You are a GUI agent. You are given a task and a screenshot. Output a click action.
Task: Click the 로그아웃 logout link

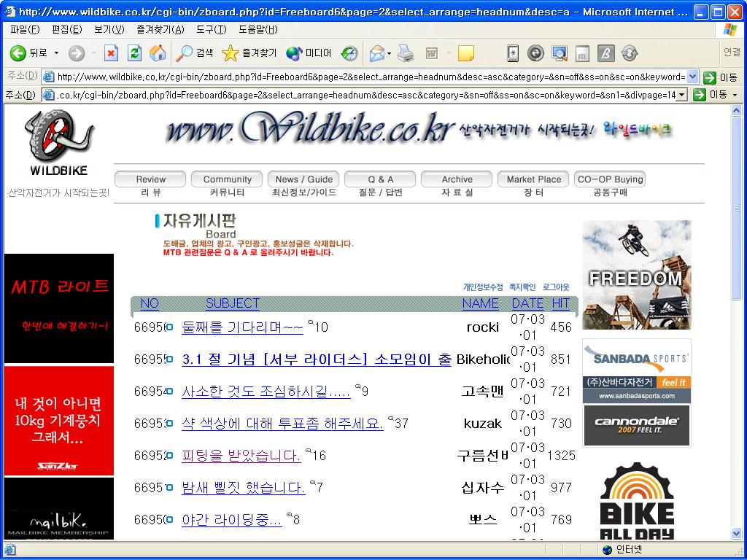coord(556,287)
